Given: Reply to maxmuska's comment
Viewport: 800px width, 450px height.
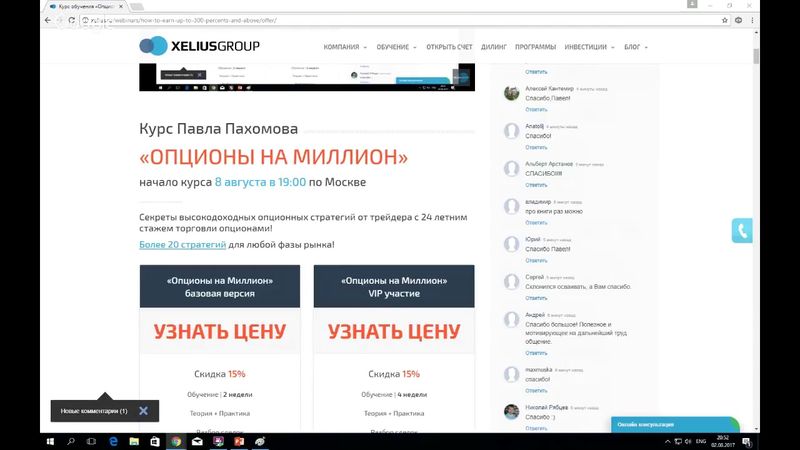Looking at the screenshot, I should (536, 391).
